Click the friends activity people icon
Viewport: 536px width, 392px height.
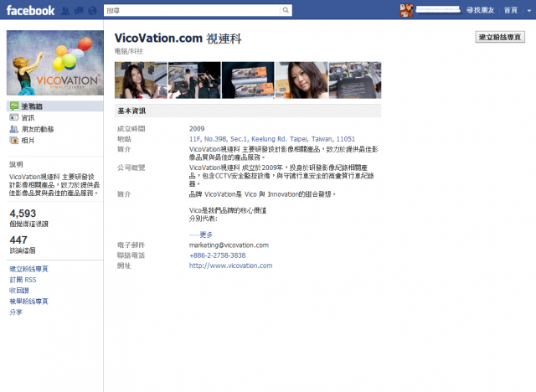pyautogui.click(x=14, y=129)
